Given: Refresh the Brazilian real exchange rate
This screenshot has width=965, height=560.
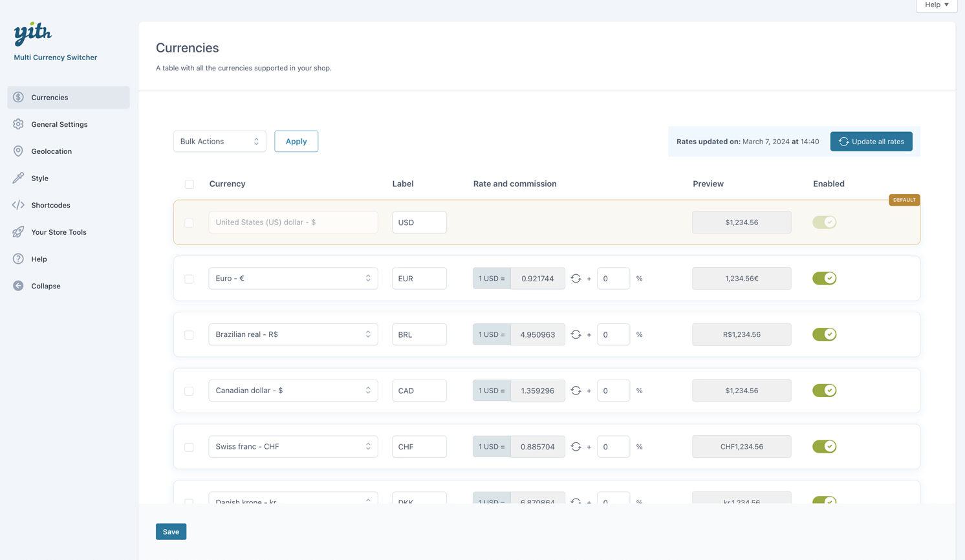Looking at the screenshot, I should point(576,335).
